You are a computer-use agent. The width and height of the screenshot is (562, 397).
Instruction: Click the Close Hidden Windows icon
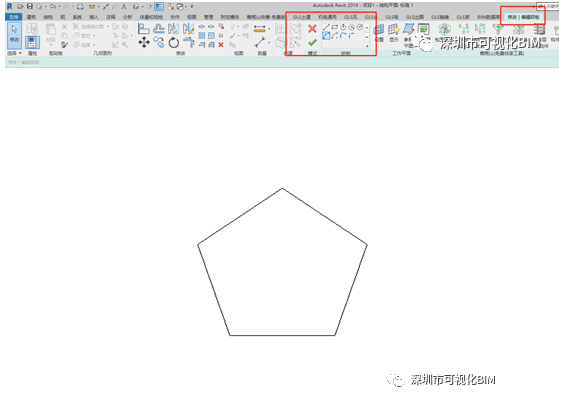tap(171, 6)
